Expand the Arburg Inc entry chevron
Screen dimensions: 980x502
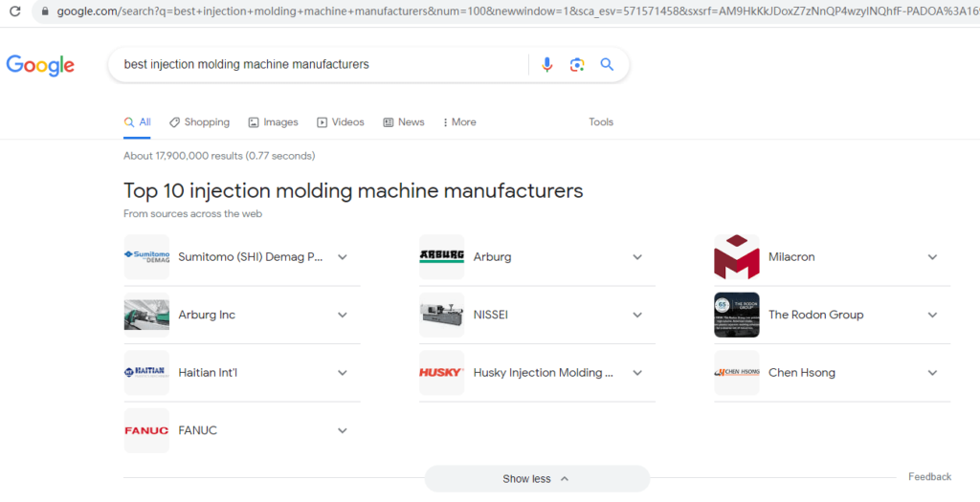[343, 315]
